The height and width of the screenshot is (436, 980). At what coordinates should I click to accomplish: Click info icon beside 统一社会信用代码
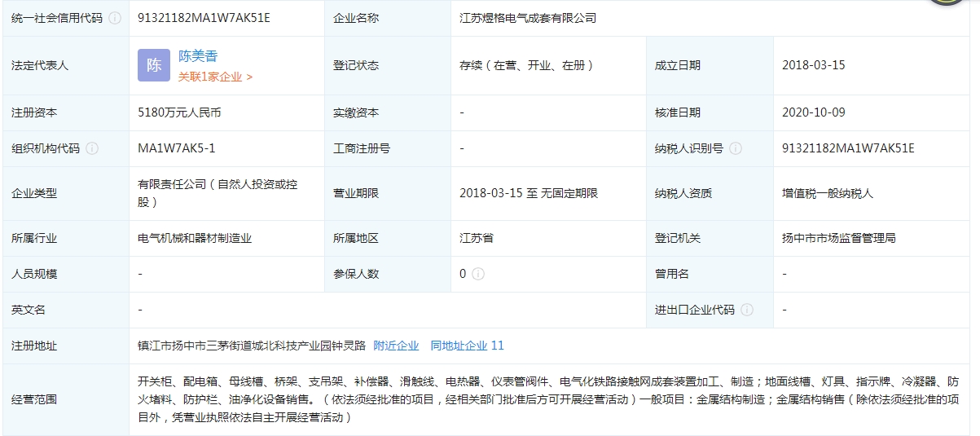pyautogui.click(x=115, y=18)
